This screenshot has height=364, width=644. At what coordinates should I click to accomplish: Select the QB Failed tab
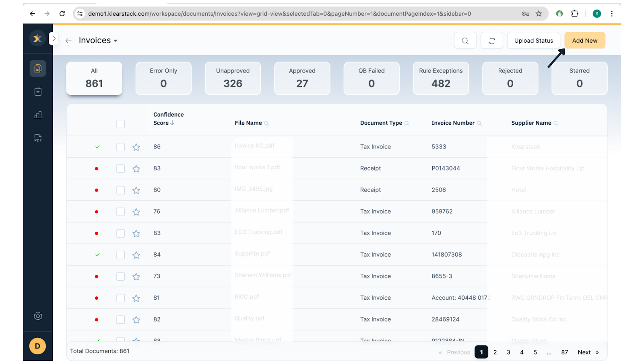tap(372, 78)
